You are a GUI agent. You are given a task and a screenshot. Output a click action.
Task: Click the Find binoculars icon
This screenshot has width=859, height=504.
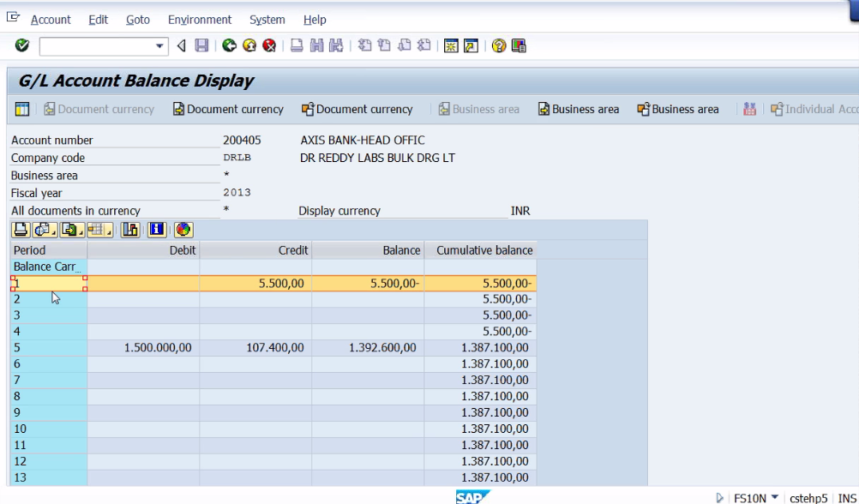(x=316, y=45)
